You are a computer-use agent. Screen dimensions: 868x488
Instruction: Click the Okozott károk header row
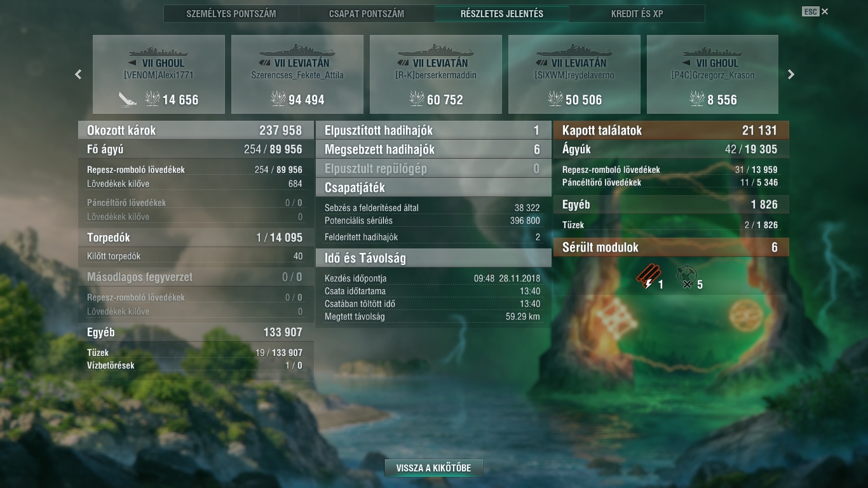[x=196, y=130]
